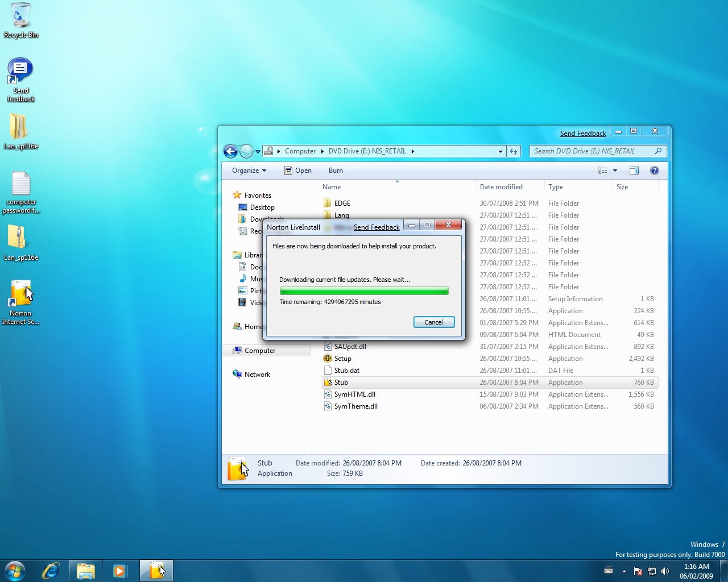Select the computer password file on desktop

point(21,192)
